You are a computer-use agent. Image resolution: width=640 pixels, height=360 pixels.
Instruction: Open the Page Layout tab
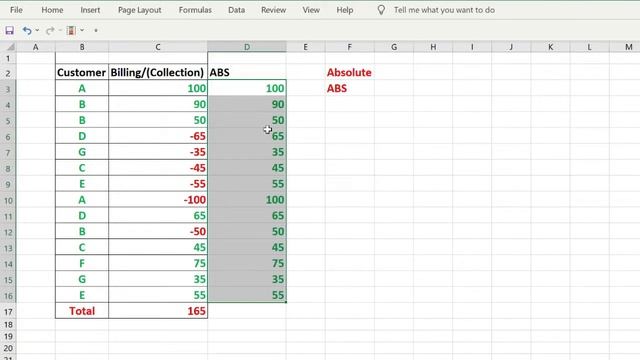[x=140, y=10]
